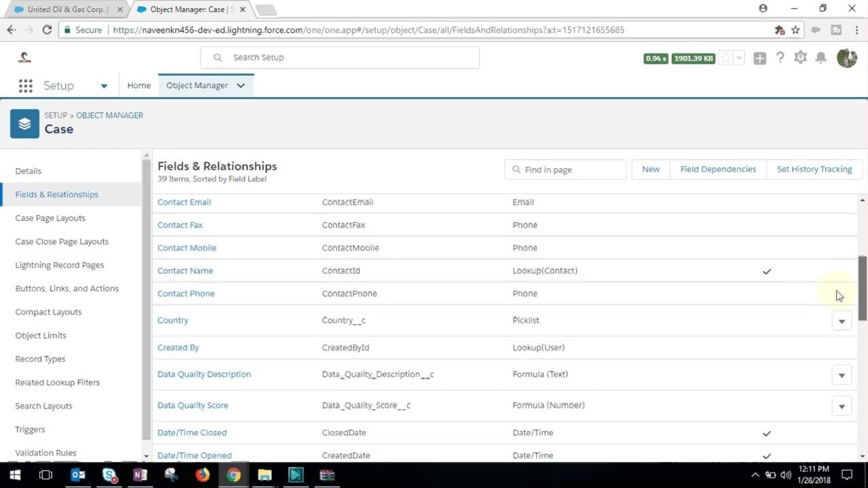Expand the Setup app dropdown arrow
Screen dimensions: 868x488
coord(104,86)
